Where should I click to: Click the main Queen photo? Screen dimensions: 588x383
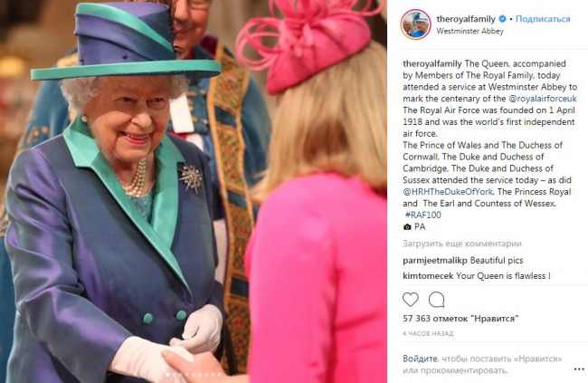[x=194, y=192]
